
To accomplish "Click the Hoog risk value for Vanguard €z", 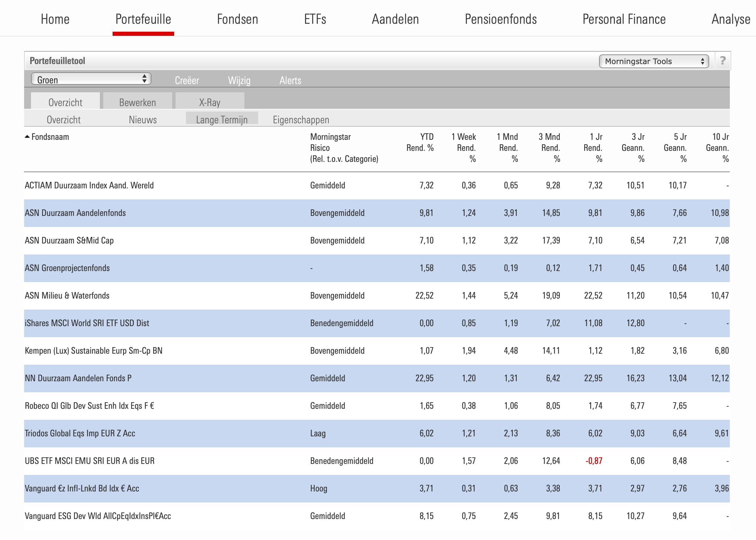I will (319, 488).
